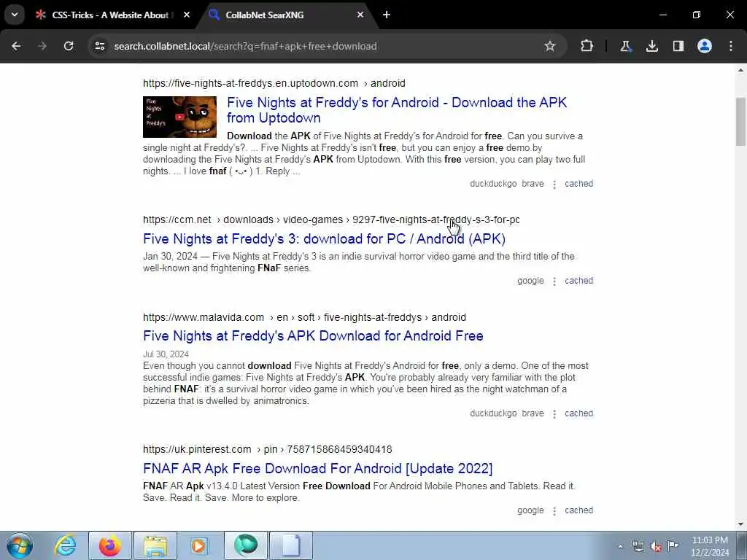Screen dimensions: 747x560
Task: Click 'duckduckgo' under the Uptodown result
Action: (x=493, y=183)
